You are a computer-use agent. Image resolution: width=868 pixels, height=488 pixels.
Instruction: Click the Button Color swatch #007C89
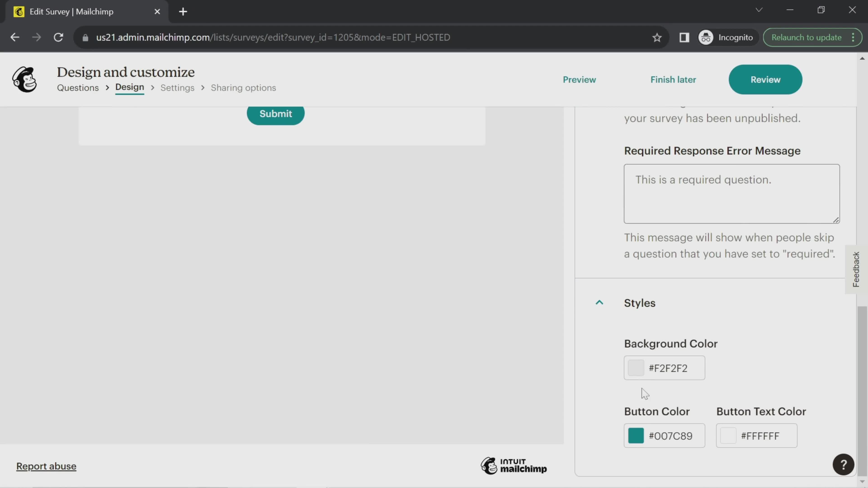[636, 436]
